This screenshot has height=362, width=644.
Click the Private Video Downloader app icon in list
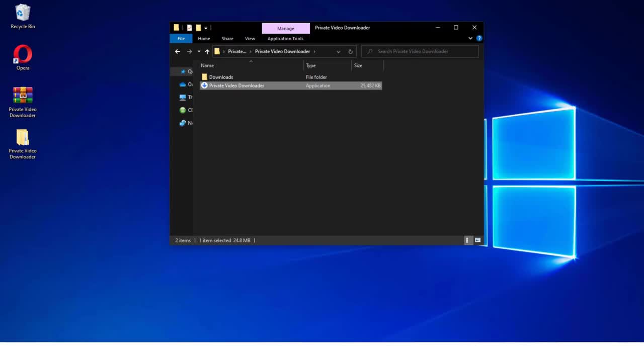click(x=204, y=85)
